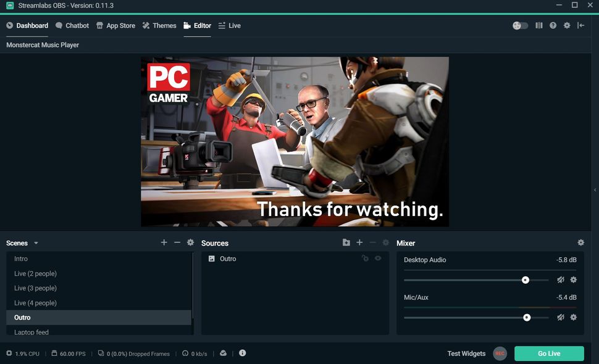Viewport: 599px width, 364px height.
Task: Mute the Desktop Audio channel
Action: click(x=560, y=279)
